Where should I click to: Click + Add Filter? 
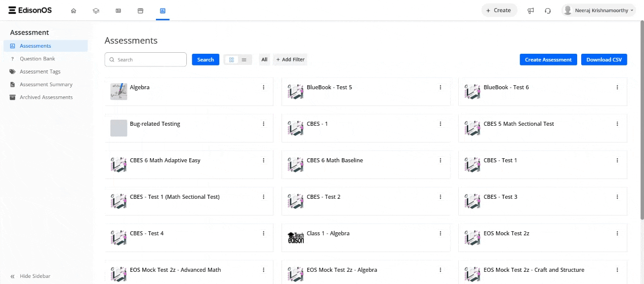tap(290, 60)
